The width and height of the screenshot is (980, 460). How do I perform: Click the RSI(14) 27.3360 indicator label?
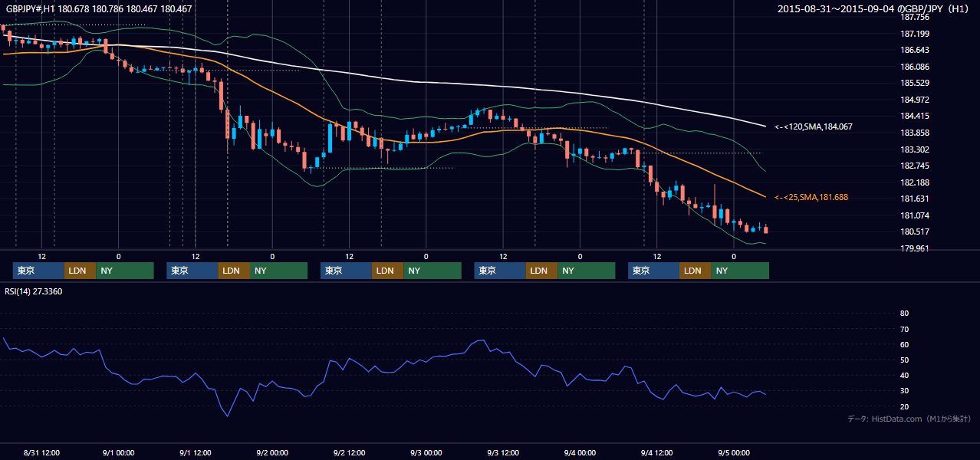34,291
